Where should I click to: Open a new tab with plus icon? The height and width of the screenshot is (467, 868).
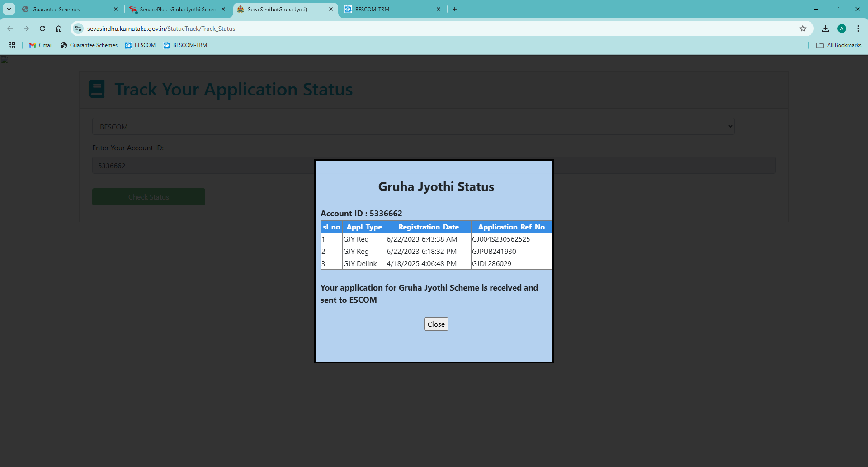pyautogui.click(x=455, y=9)
